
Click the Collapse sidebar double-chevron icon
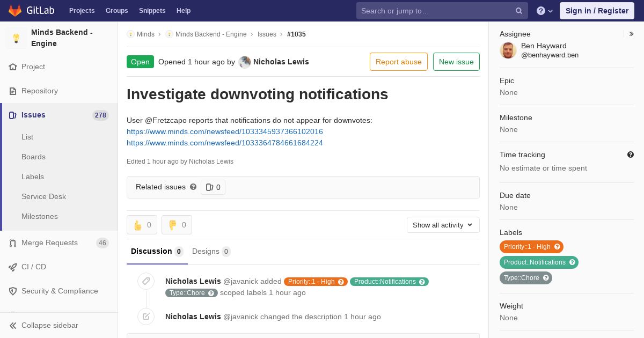click(x=13, y=326)
